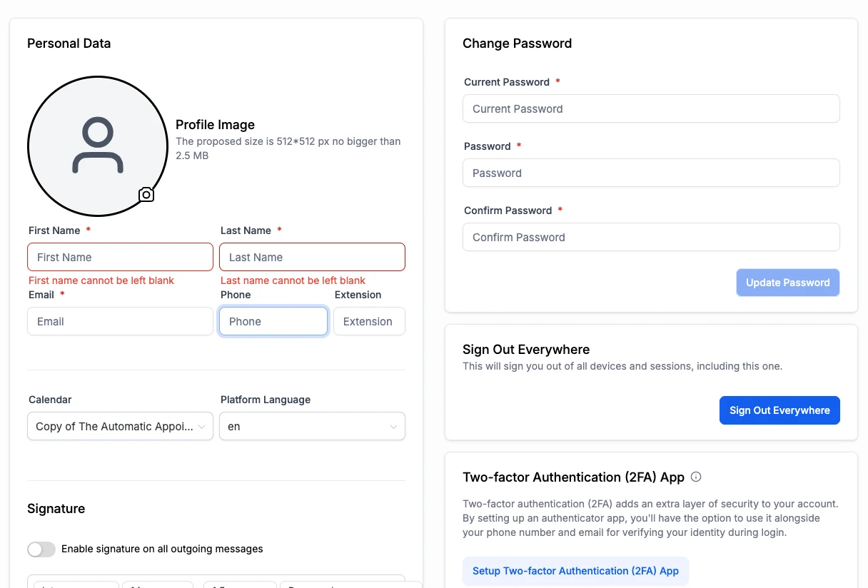Click the 2FA info icon
The width and height of the screenshot is (868, 588).
[x=697, y=477]
